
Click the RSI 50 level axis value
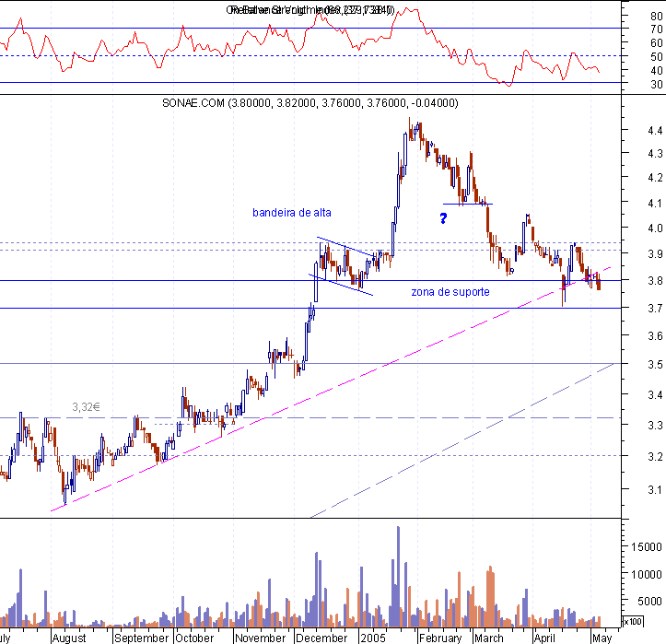pos(657,56)
